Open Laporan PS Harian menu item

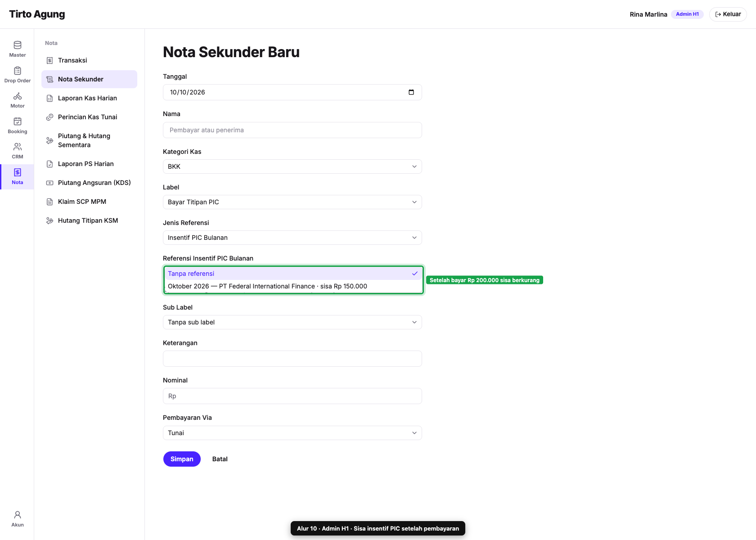[89, 164]
